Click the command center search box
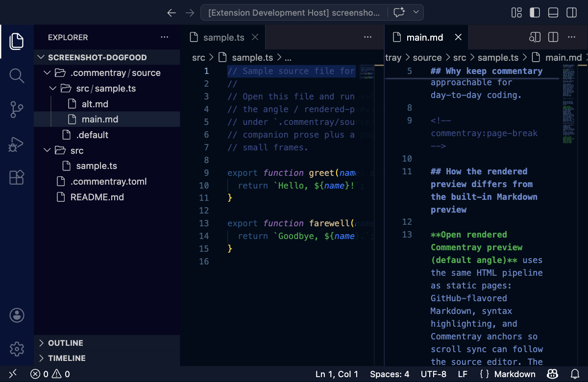Screen dimensions: 588x382 click(294, 13)
